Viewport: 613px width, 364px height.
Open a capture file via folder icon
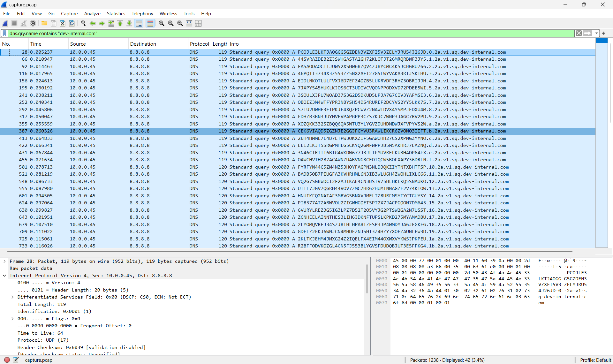coord(44,23)
